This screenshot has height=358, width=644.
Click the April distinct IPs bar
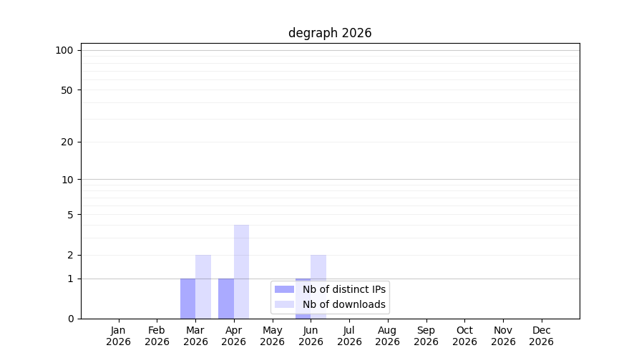pos(226,299)
